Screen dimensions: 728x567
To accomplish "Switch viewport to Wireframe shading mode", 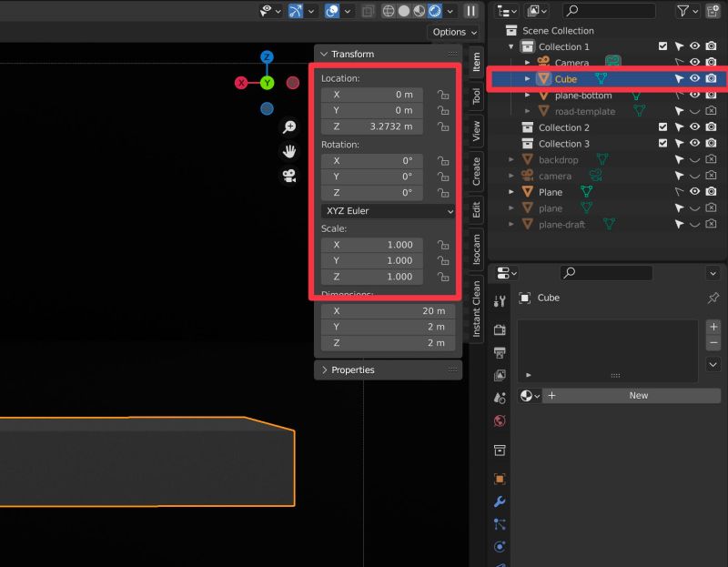I will tap(389, 10).
